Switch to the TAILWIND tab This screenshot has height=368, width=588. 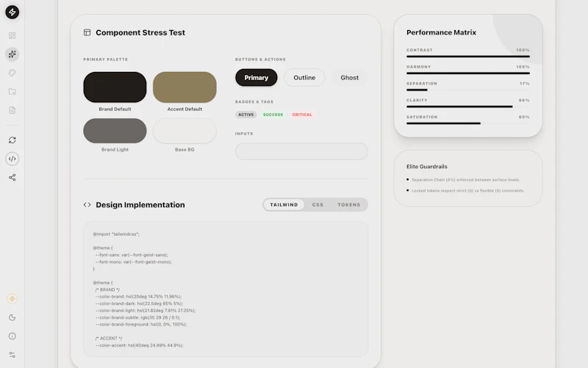pos(284,205)
